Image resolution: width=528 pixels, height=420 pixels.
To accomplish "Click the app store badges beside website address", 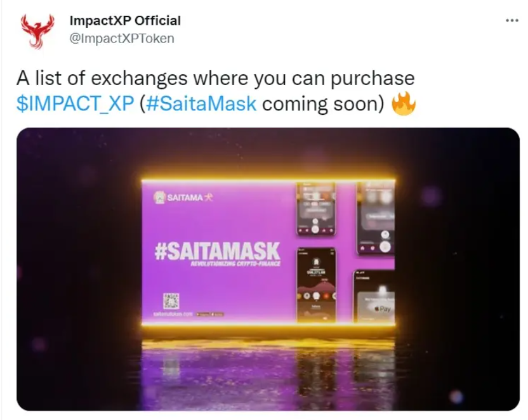I will point(210,314).
